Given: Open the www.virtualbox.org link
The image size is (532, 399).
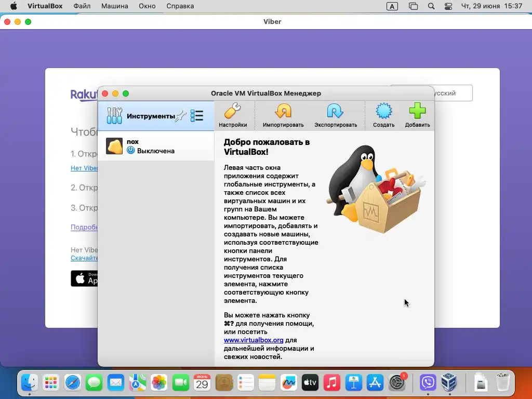Looking at the screenshot, I should [x=254, y=340].
